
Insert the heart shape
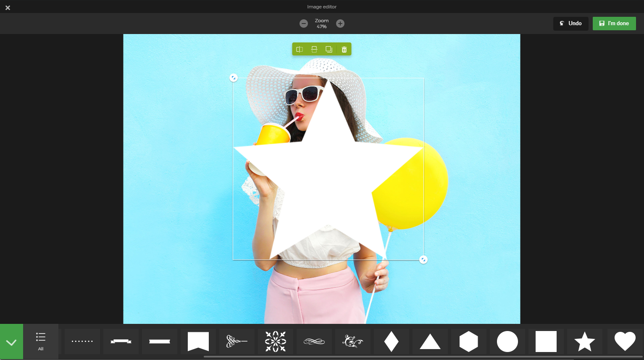tap(625, 342)
